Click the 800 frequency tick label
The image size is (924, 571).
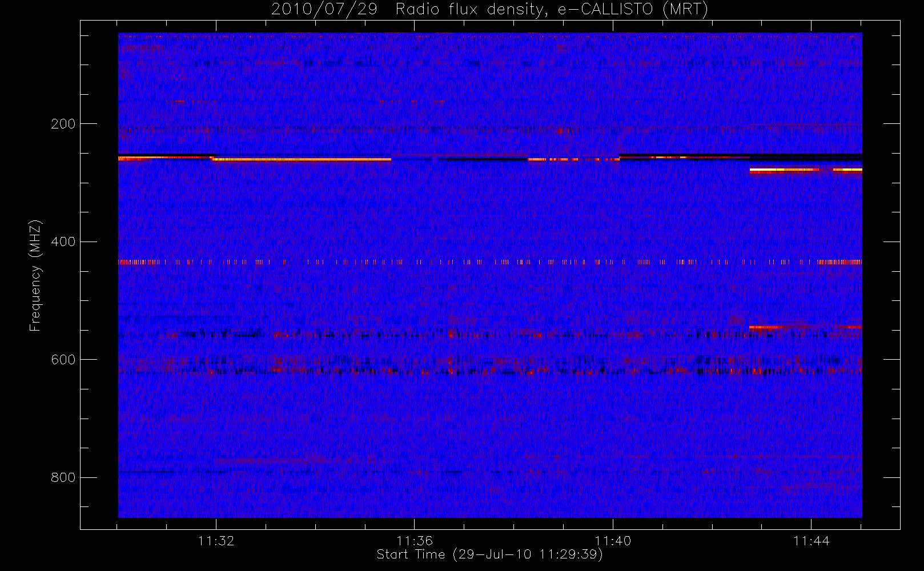[63, 478]
